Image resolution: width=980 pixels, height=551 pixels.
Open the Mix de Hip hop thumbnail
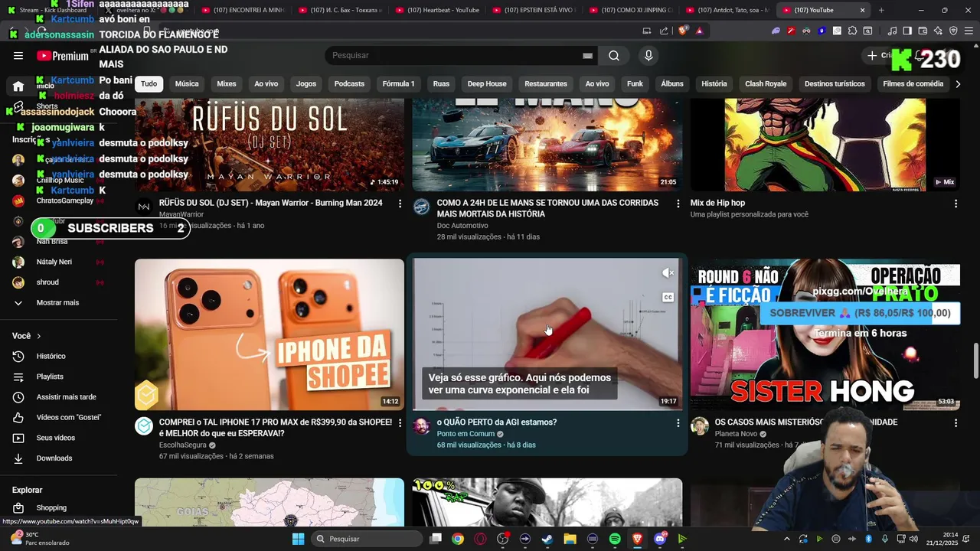point(825,145)
